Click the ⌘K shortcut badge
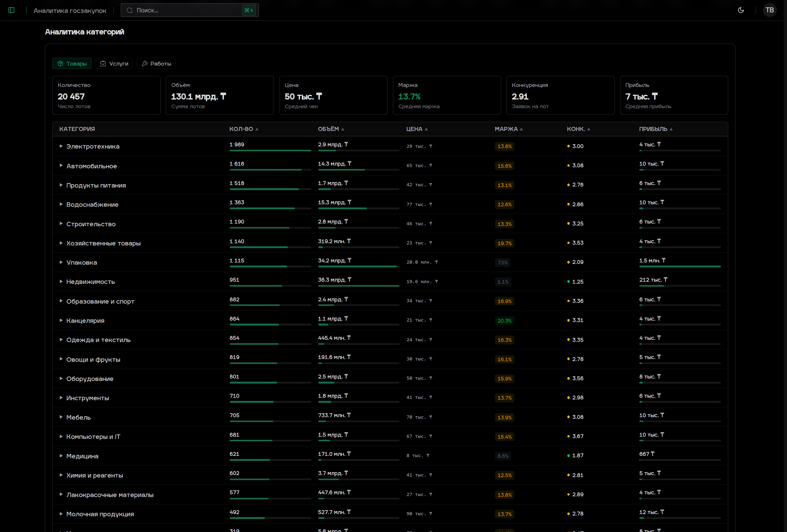This screenshot has width=787, height=532. [x=249, y=11]
